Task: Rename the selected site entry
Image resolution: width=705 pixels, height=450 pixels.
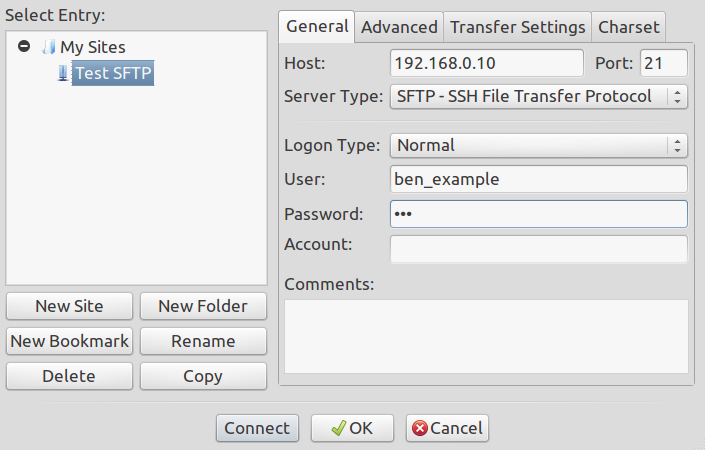Action: pyautogui.click(x=203, y=341)
